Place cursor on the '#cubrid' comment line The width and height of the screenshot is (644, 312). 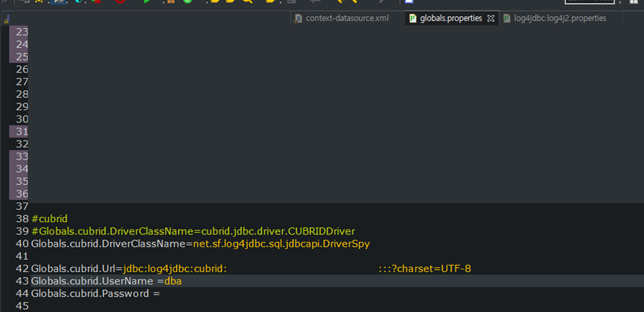click(49, 219)
